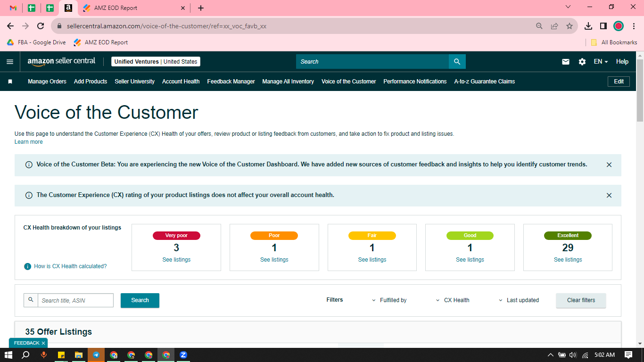The width and height of the screenshot is (644, 362).
Task: Open the Chrome tab search chevron
Action: pyautogui.click(x=568, y=7)
